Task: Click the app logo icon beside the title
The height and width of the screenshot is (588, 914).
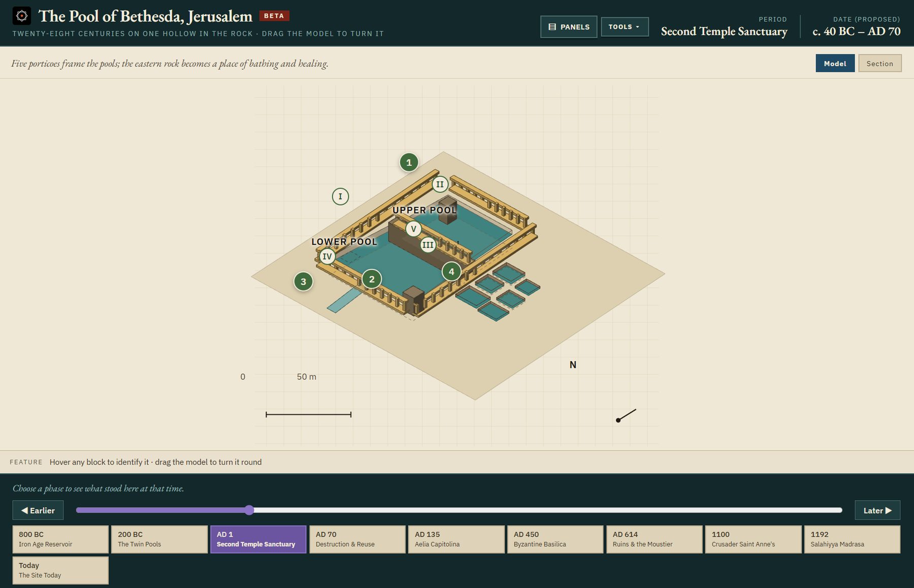Action: click(x=21, y=16)
